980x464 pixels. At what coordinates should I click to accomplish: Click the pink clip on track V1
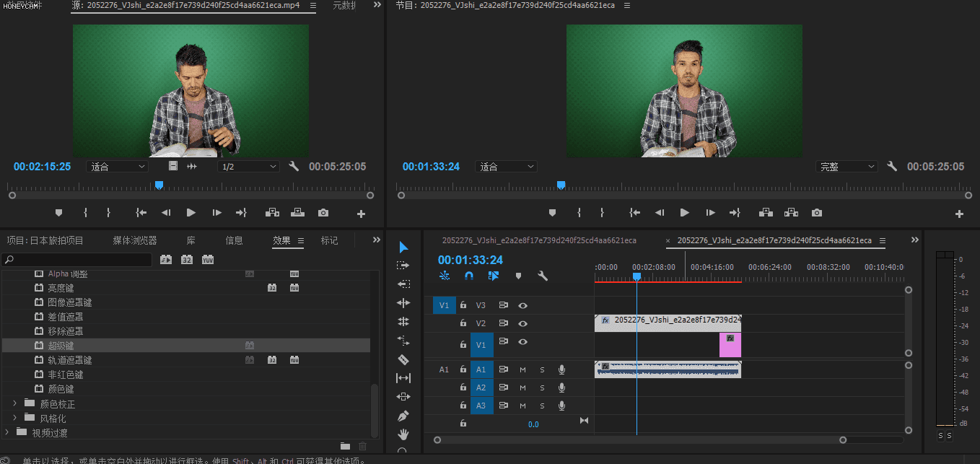730,348
